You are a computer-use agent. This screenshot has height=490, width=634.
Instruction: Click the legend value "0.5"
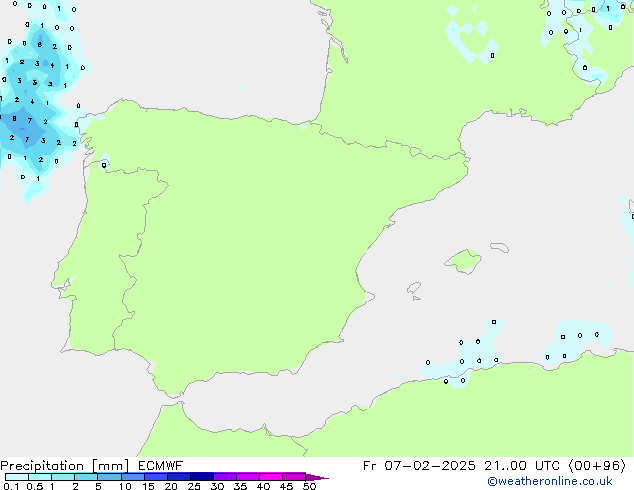tap(34, 486)
